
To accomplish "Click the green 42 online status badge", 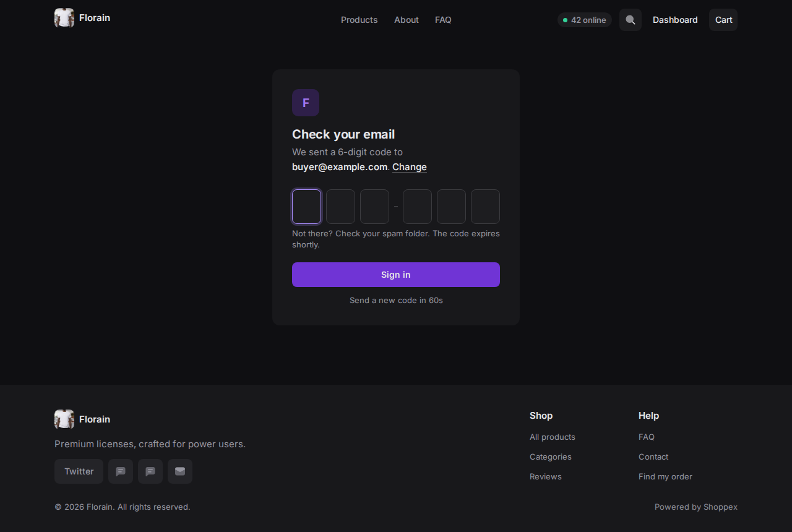I will coord(585,20).
